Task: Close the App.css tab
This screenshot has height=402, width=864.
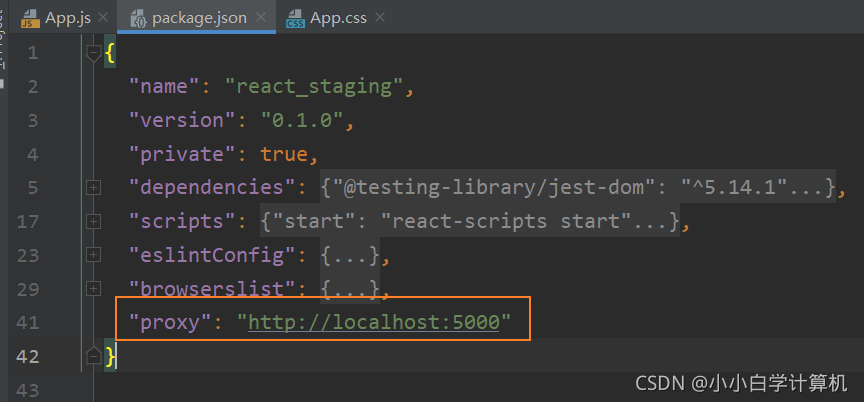Action: (x=379, y=17)
